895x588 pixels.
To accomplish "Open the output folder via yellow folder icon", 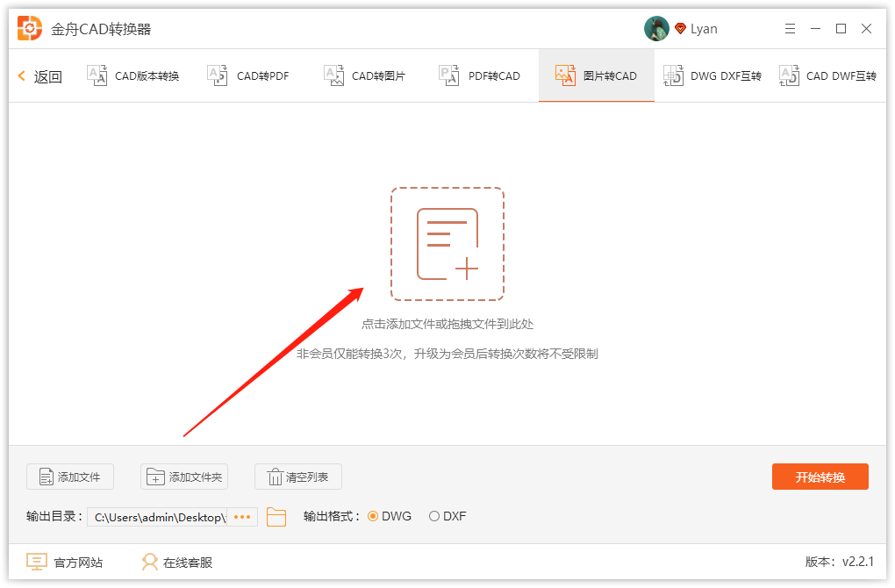I will tap(276, 517).
